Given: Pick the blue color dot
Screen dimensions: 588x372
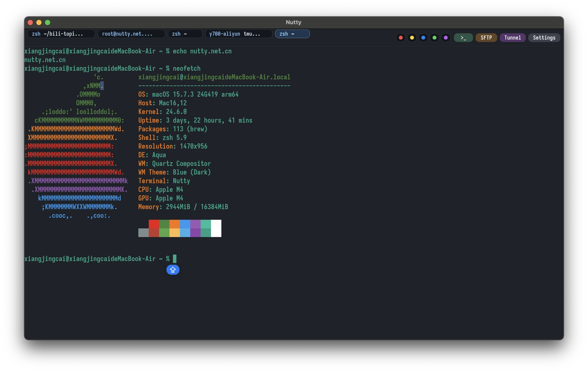Looking at the screenshot, I should pyautogui.click(x=423, y=38).
